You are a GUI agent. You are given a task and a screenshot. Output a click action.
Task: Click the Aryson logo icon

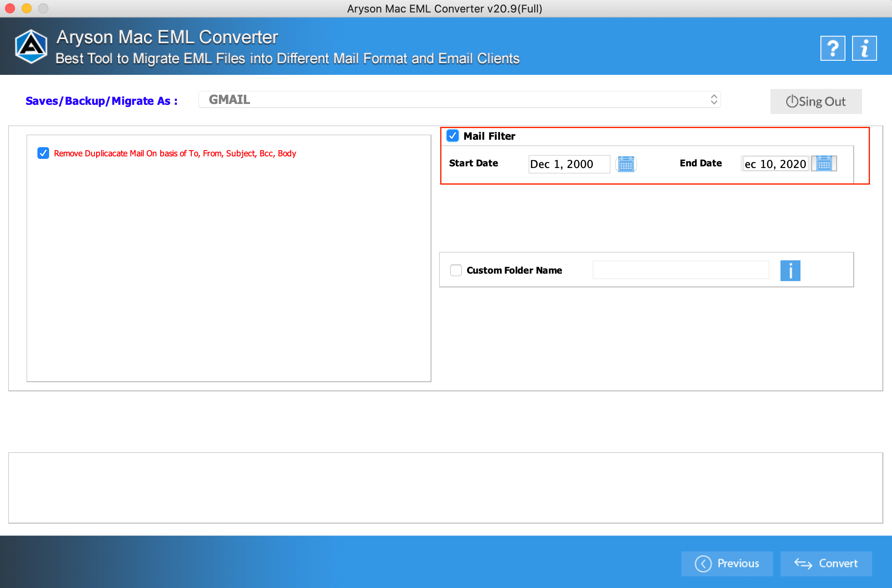31,47
